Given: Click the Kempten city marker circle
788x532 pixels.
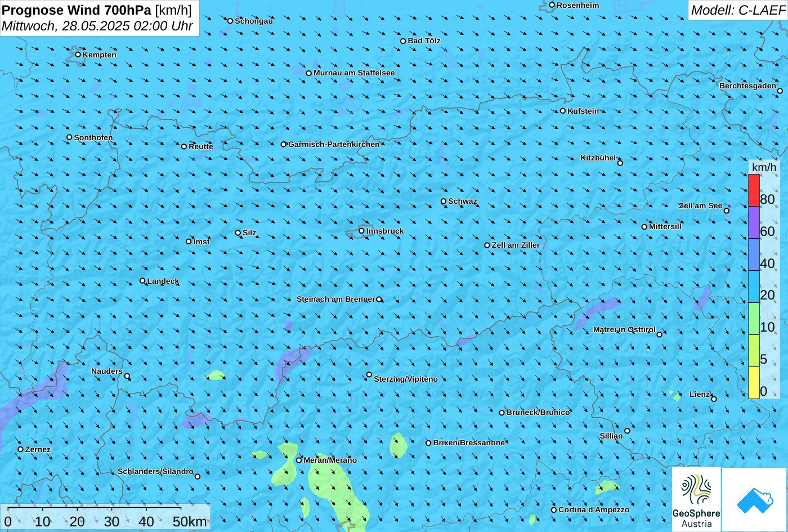Looking at the screenshot, I should 78,55.
